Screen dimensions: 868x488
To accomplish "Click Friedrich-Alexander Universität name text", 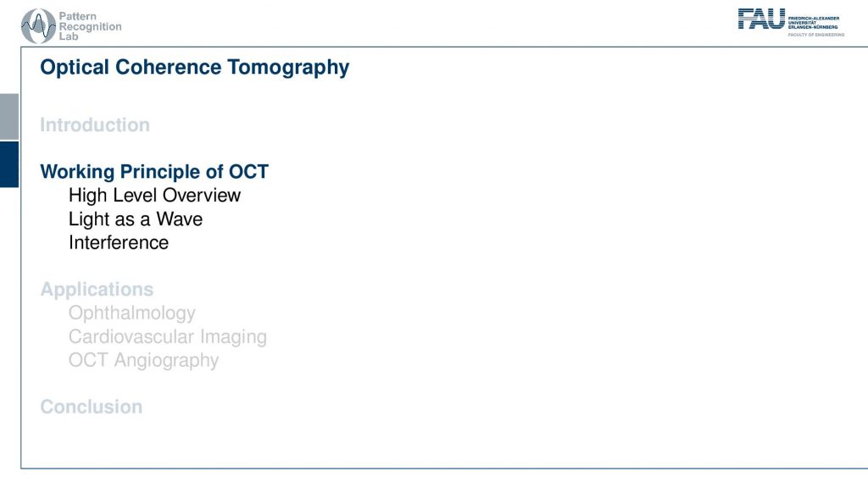I will coord(813,22).
